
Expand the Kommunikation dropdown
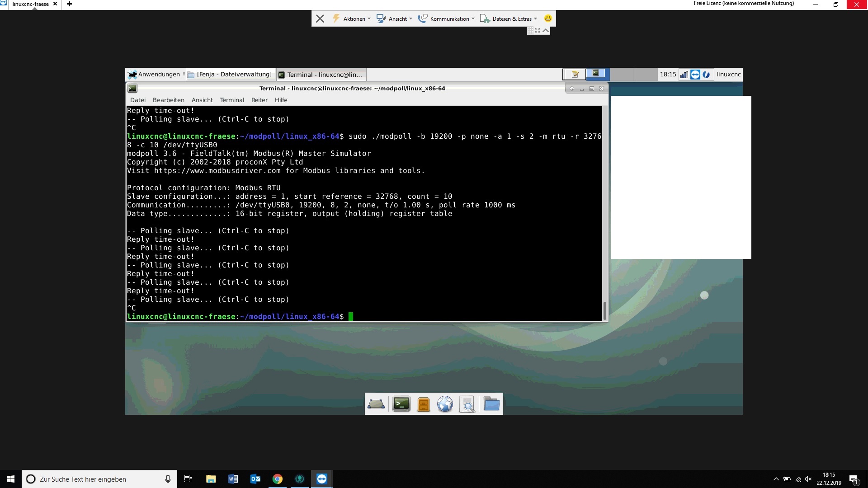click(446, 19)
